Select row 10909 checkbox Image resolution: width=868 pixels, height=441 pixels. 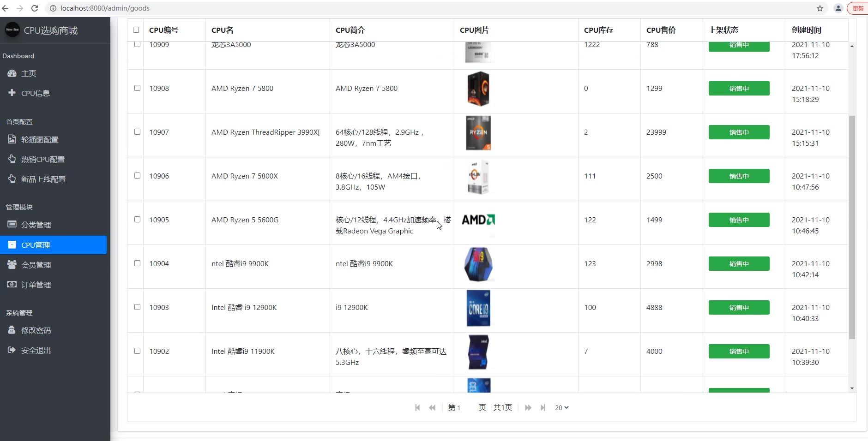tap(137, 44)
